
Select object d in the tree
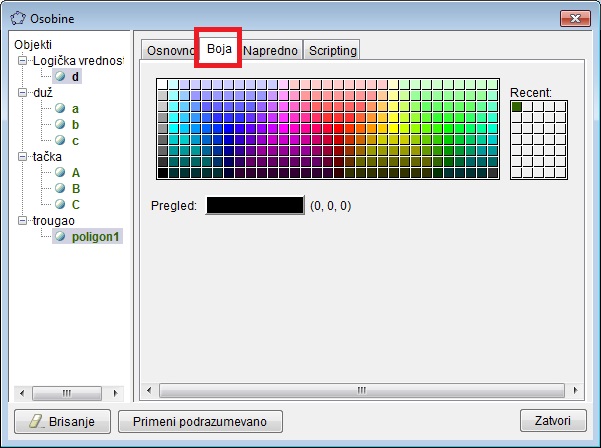[75, 77]
